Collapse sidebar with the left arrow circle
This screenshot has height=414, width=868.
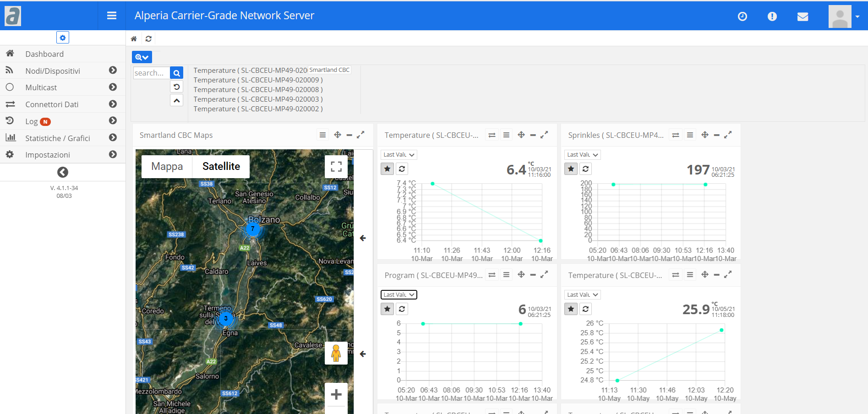pyautogui.click(x=63, y=172)
